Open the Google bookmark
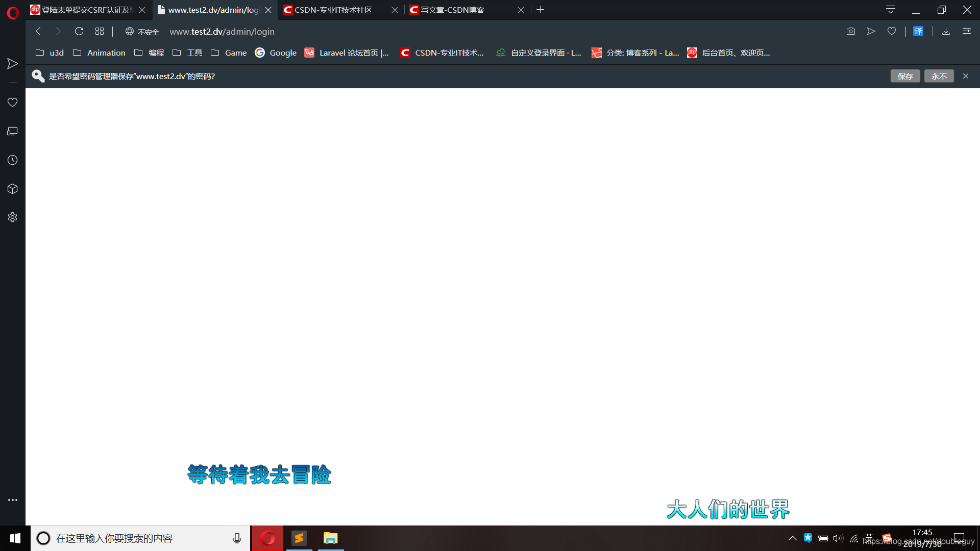The image size is (980, 551). (x=276, y=53)
